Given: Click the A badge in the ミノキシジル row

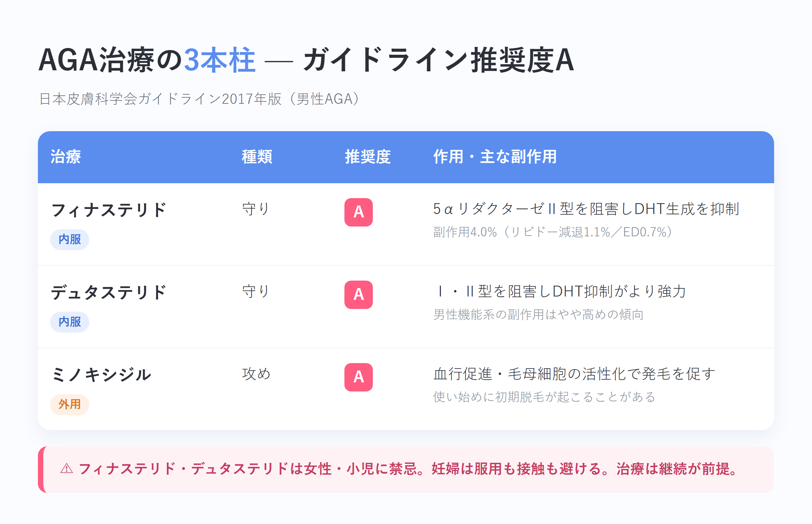Looking at the screenshot, I should 359,377.
